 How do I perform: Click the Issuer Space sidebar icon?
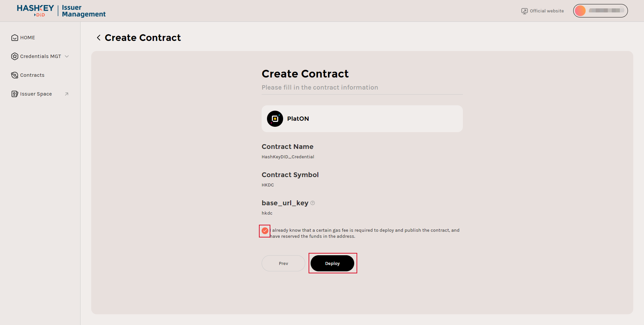[14, 94]
